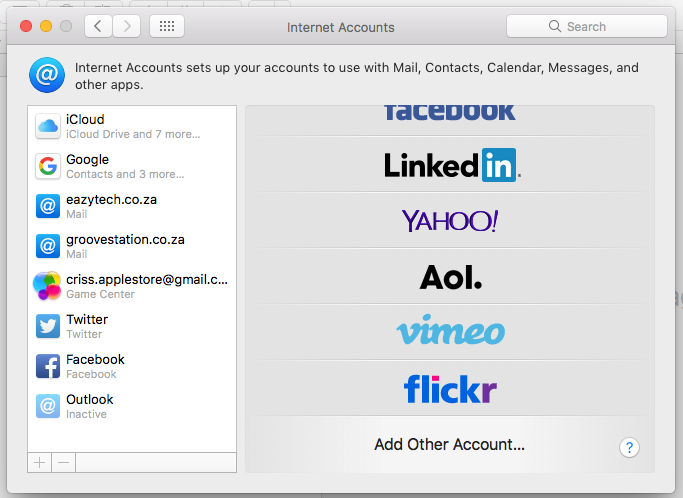Select the Game Center bubbles icon
The height and width of the screenshot is (498, 683).
click(47, 286)
